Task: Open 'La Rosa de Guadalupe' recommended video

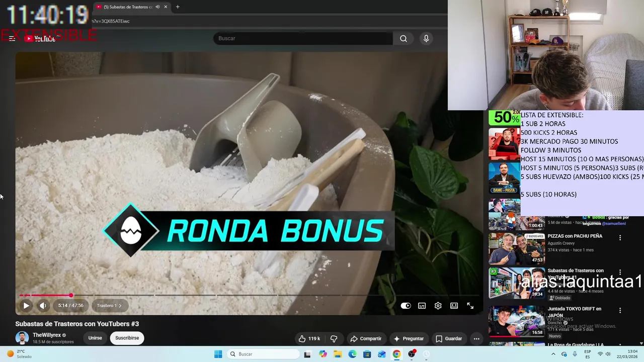Action: [x=576, y=345]
